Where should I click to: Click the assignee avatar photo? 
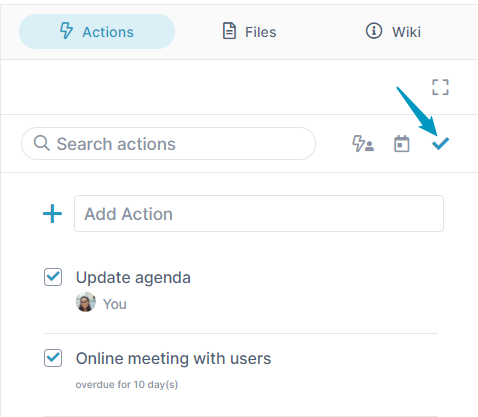pos(86,302)
